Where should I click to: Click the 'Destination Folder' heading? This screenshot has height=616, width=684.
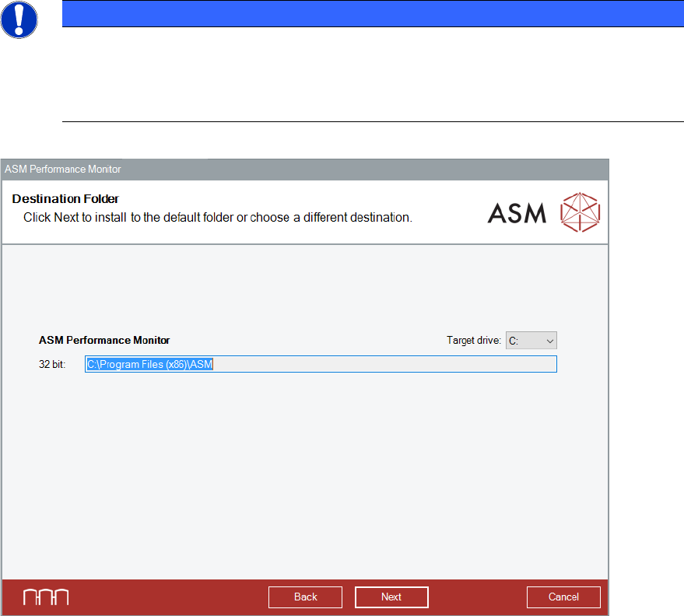(65, 199)
